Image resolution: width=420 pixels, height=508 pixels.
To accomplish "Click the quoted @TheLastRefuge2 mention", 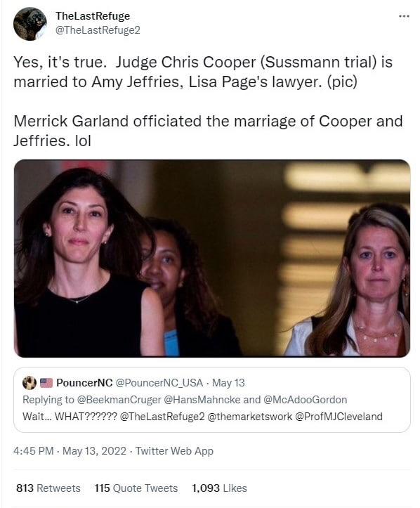I will coord(162,417).
